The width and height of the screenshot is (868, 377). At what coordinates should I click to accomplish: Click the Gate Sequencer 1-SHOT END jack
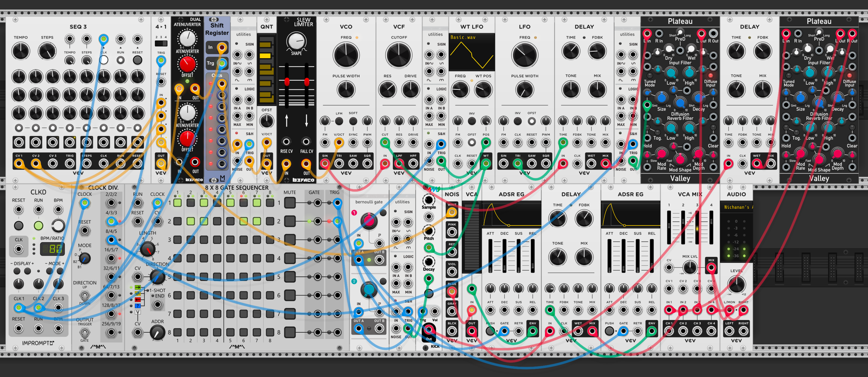pyautogui.click(x=157, y=305)
